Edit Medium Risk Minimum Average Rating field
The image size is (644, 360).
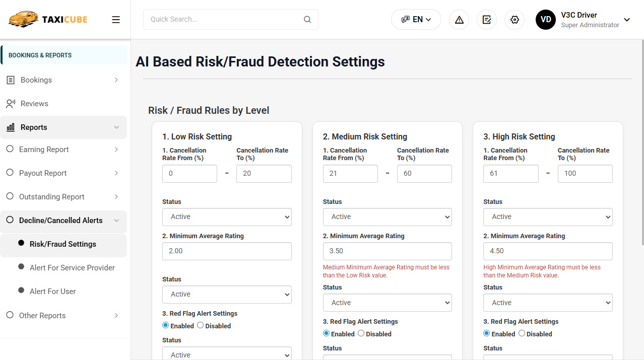tap(388, 251)
